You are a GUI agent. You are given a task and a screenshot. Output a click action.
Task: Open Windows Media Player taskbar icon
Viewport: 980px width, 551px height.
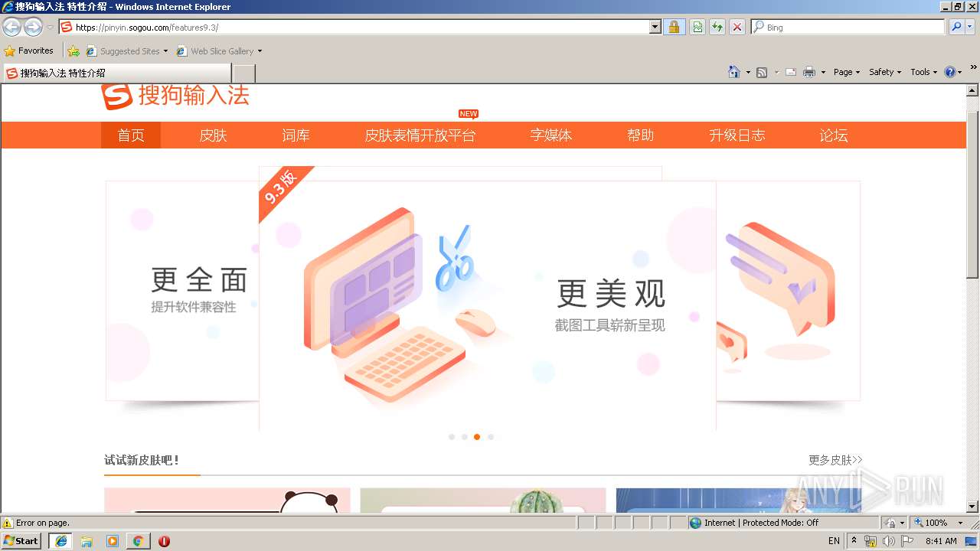[x=113, y=541]
